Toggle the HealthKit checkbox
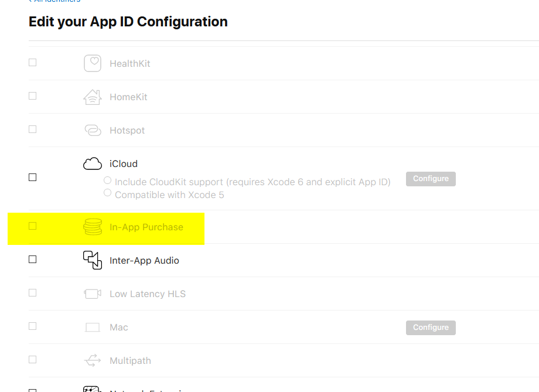 pyautogui.click(x=33, y=62)
